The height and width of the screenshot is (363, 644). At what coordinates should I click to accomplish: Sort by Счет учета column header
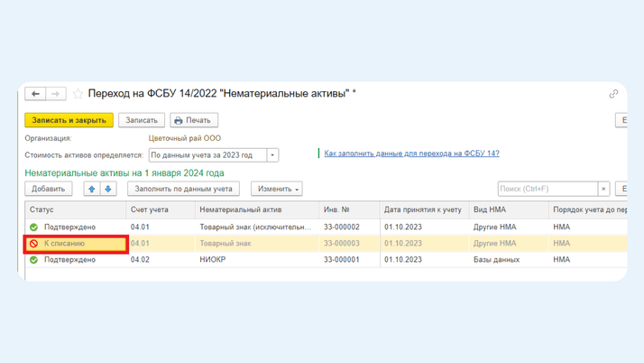point(161,209)
